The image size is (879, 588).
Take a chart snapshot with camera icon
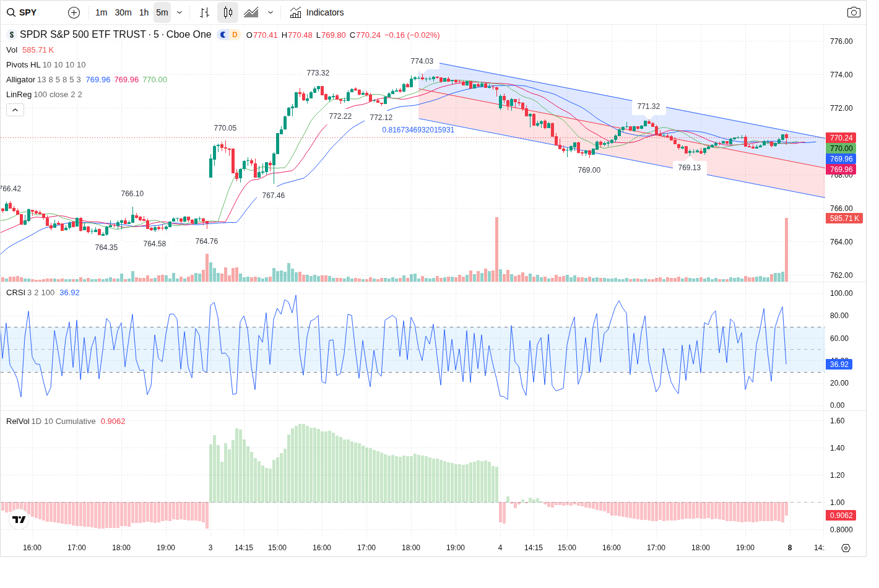(854, 12)
